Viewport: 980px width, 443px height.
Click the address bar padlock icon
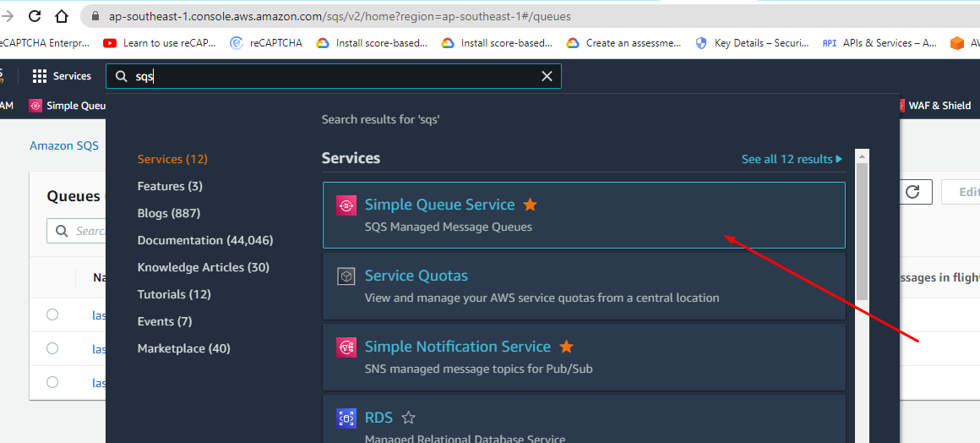pyautogui.click(x=95, y=16)
